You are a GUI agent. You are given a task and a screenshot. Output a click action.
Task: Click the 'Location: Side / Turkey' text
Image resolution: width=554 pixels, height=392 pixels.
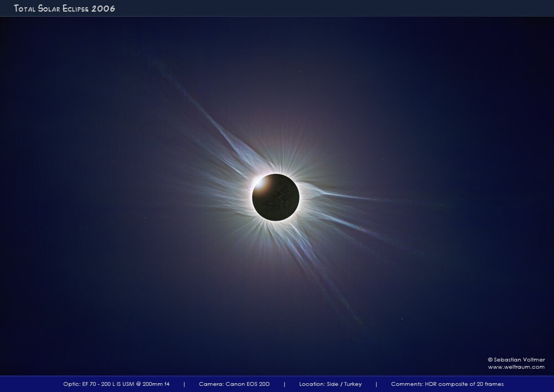tap(330, 384)
